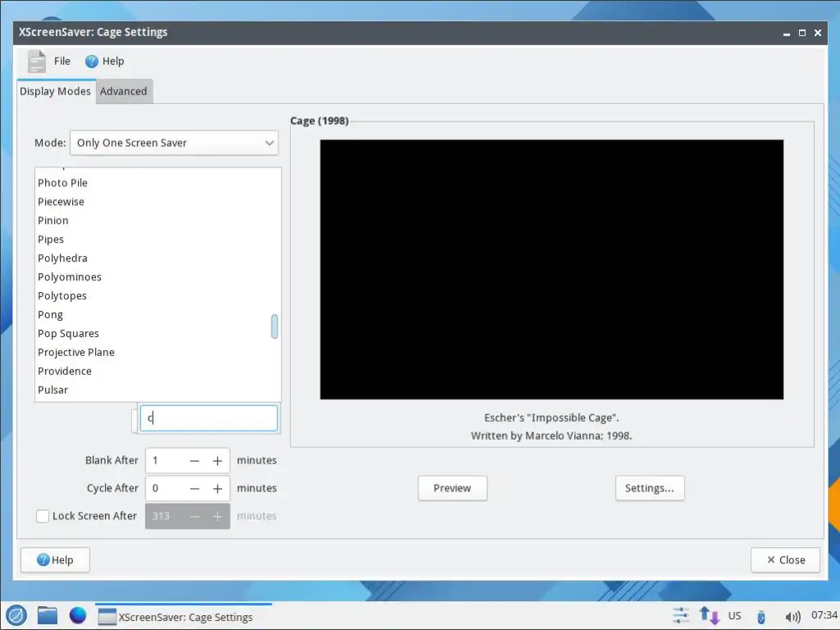Select Pipes from the list
840x630 pixels.
click(x=157, y=240)
